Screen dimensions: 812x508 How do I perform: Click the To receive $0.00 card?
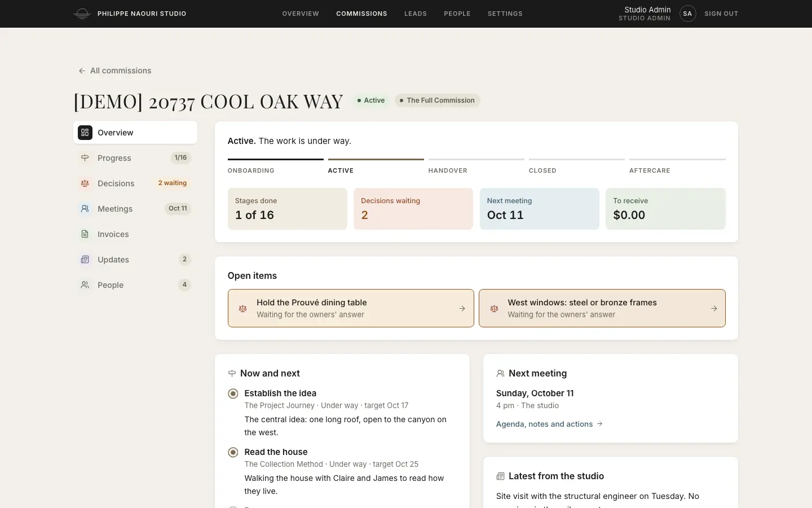(665, 209)
